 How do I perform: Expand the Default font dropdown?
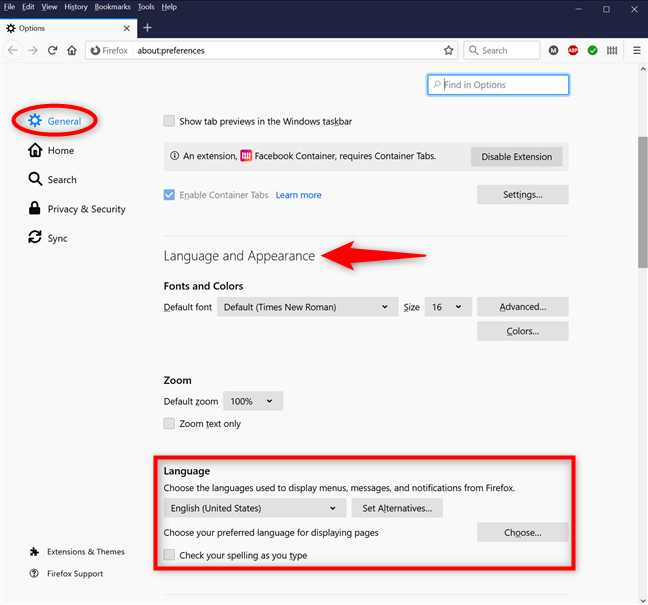pyautogui.click(x=306, y=307)
